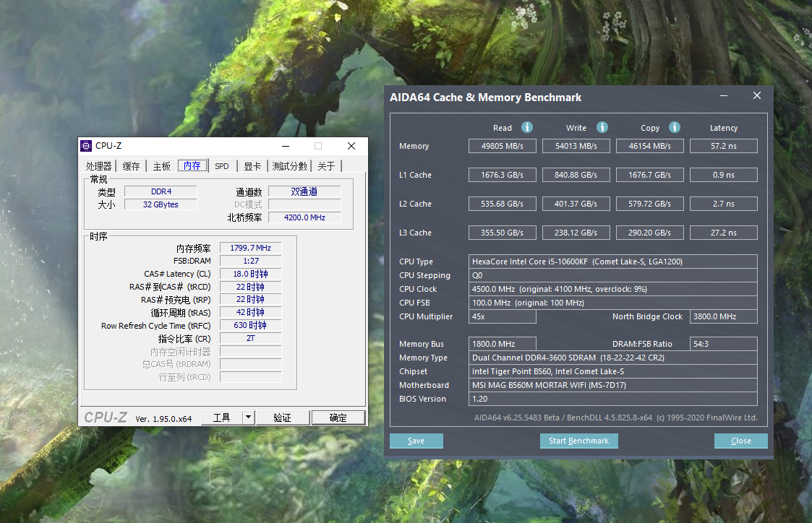Click the 确定 button in CPU-Z
Screen dimensions: 812x523
click(338, 418)
